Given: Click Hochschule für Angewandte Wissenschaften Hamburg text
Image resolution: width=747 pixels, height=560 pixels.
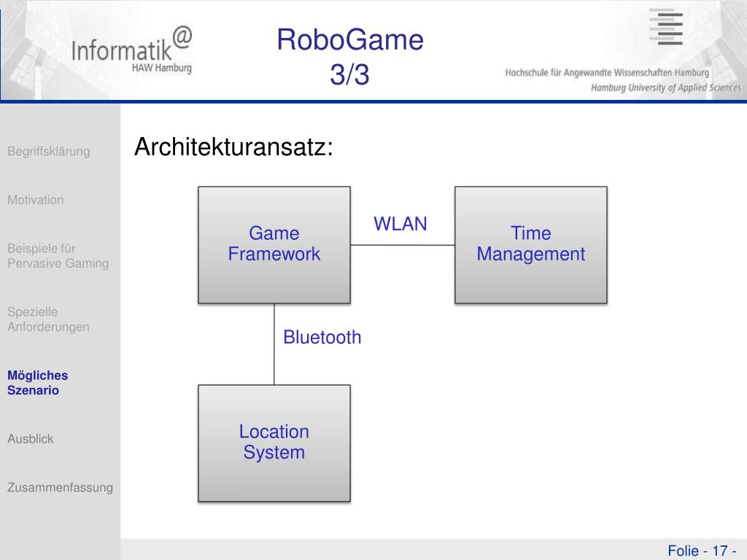Looking at the screenshot, I should [607, 72].
